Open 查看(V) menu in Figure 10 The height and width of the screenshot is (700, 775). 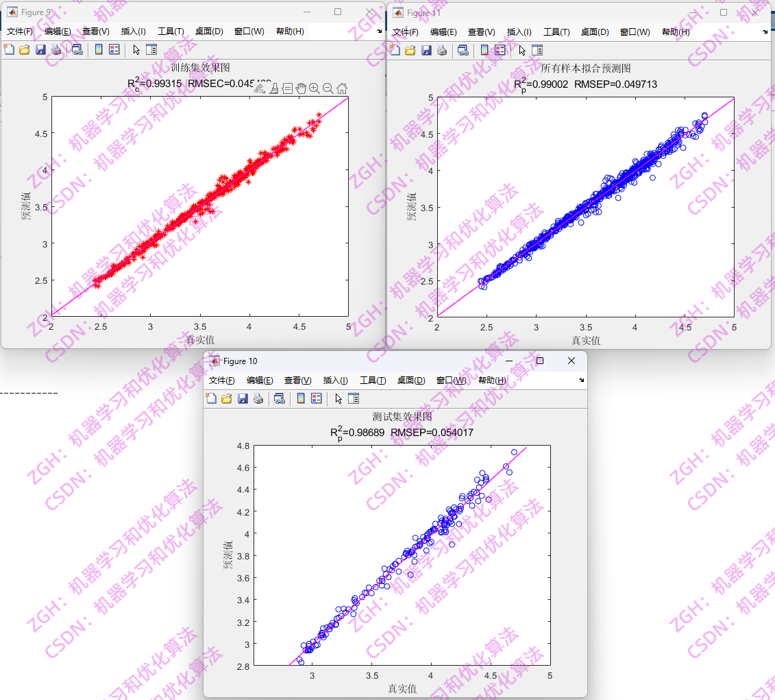(297, 380)
